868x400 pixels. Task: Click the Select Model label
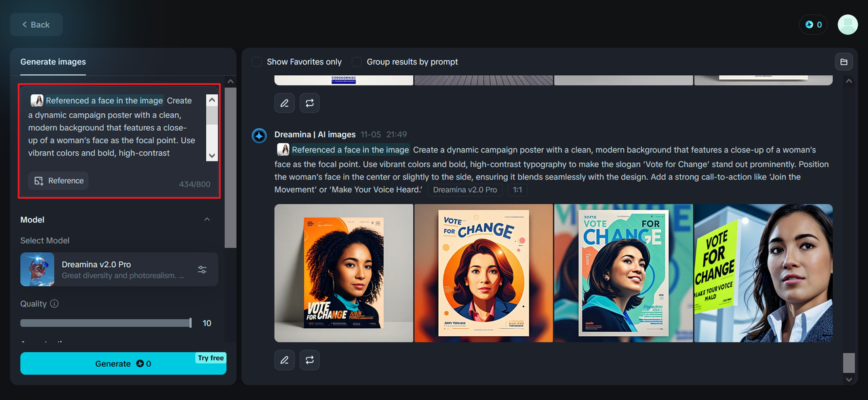pyautogui.click(x=45, y=241)
